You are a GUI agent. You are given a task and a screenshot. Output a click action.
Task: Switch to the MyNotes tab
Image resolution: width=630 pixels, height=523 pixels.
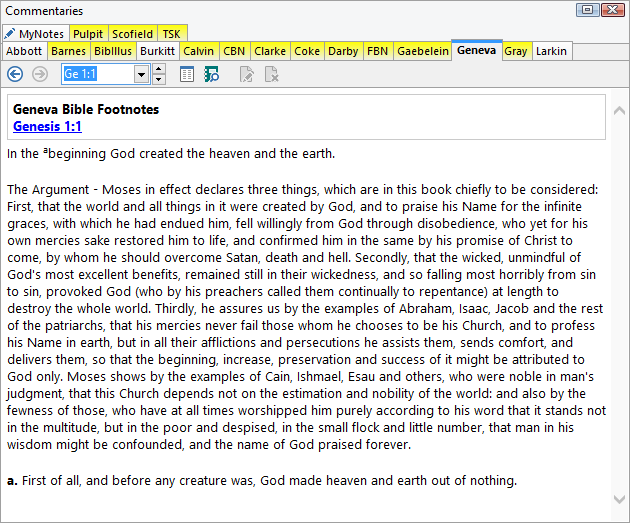pos(35,34)
